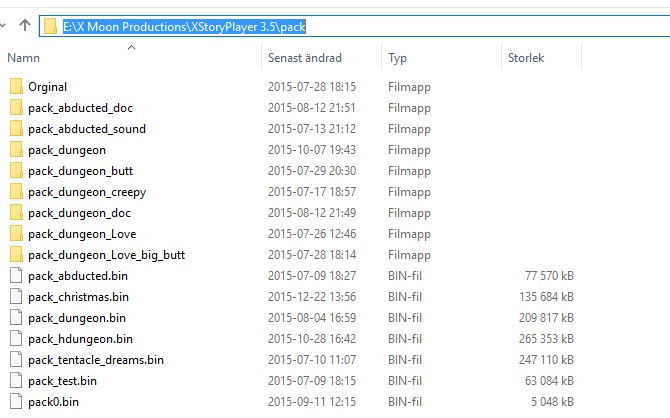
Task: Select the pack_abducted_doc folder icon
Action: coord(16,107)
